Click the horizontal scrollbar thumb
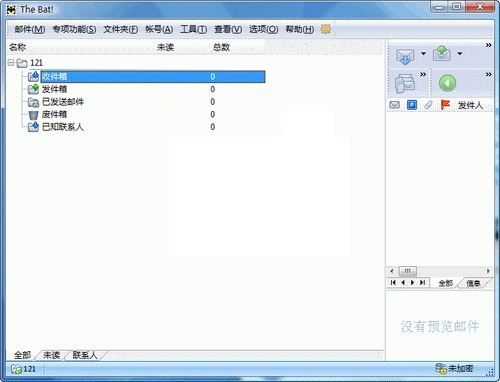The width and height of the screenshot is (500, 382). [x=408, y=271]
